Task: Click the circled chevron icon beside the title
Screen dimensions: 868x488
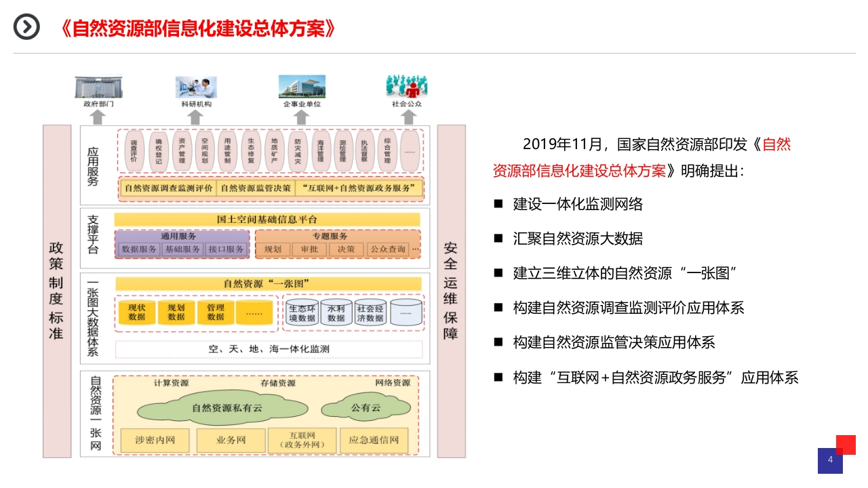Action: click(27, 27)
